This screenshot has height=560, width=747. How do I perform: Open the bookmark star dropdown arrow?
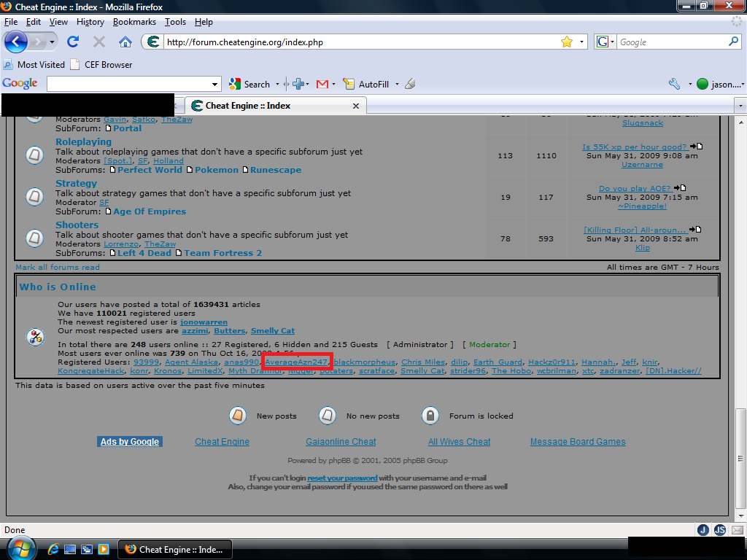581,42
